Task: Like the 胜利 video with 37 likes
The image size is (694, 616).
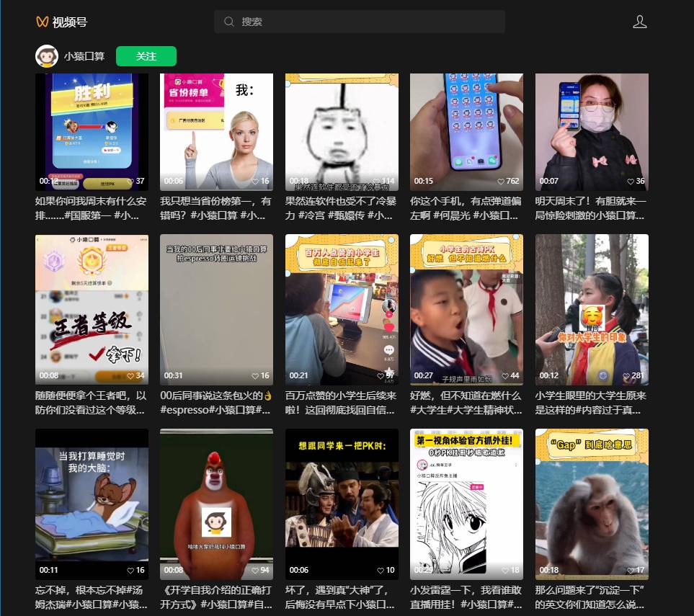Action: pyautogui.click(x=130, y=181)
